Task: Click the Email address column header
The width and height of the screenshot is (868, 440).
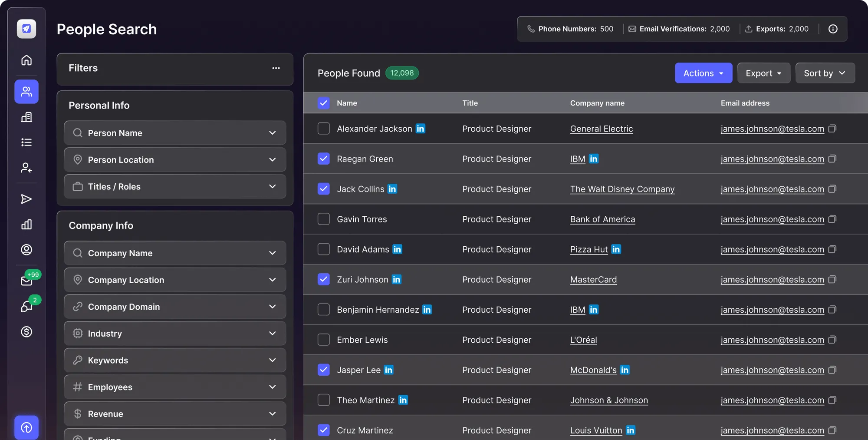Action: pyautogui.click(x=745, y=103)
